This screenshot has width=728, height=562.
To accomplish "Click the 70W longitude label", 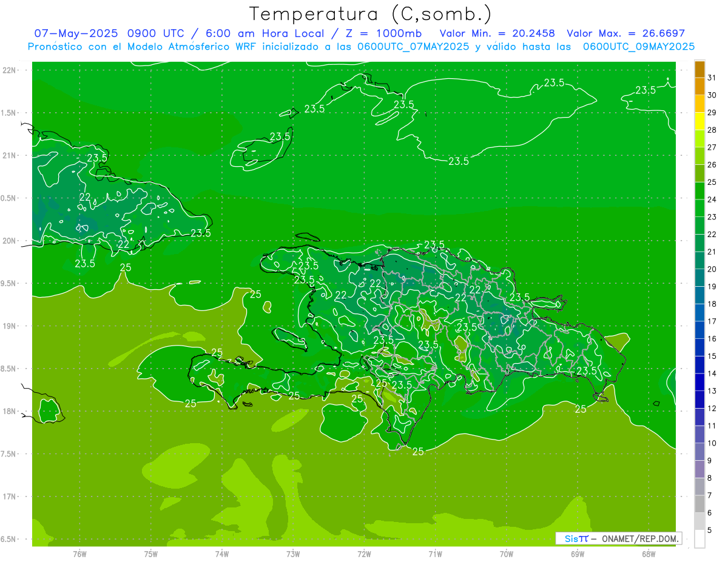I will point(507,554).
